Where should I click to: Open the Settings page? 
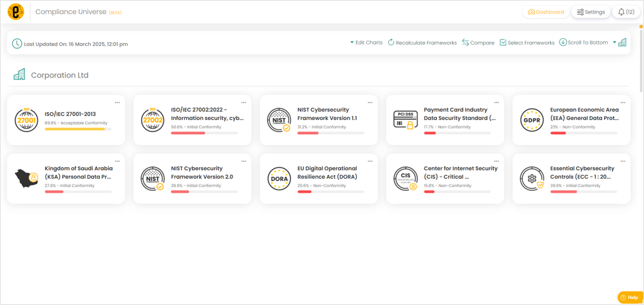click(591, 12)
